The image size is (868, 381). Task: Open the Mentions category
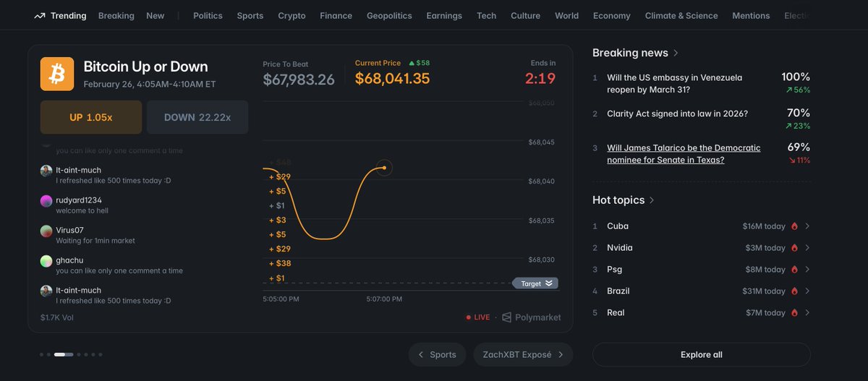coord(751,16)
